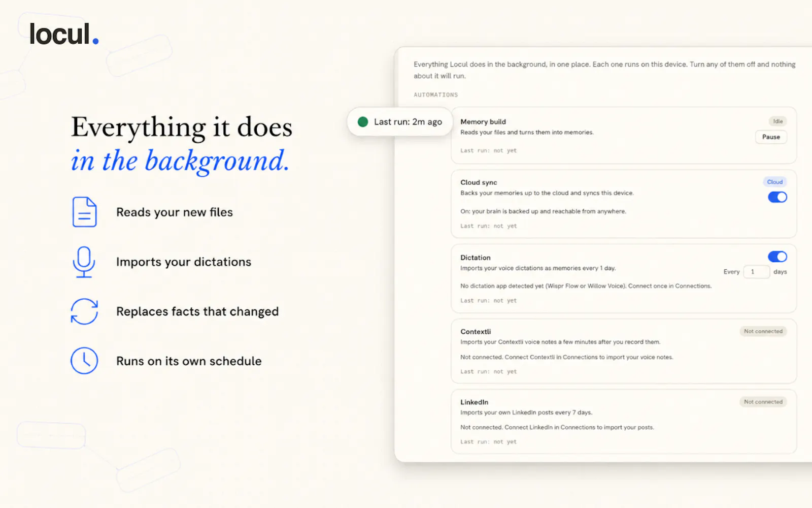Click Backs your memories up to the cloud description

547,193
